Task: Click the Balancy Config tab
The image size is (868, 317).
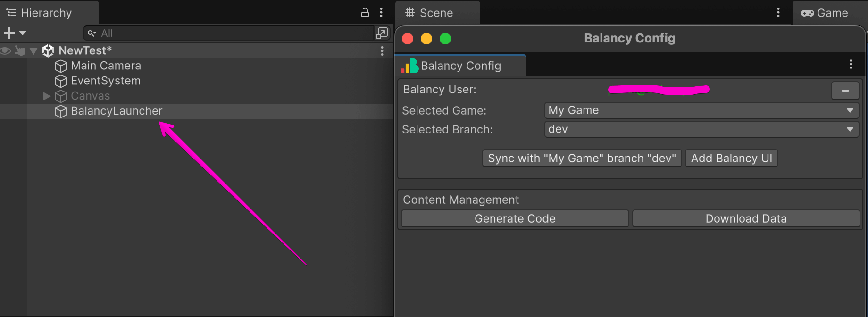Action: 460,66
